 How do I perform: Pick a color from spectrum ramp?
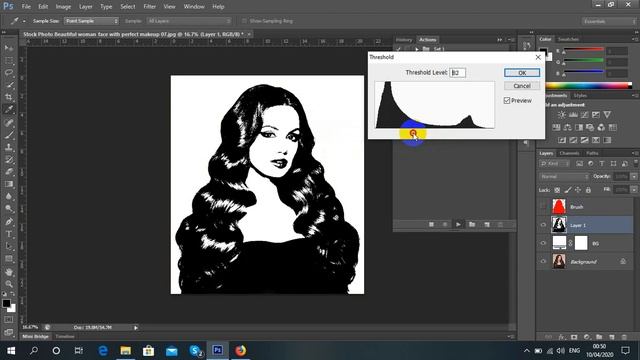coord(589,85)
